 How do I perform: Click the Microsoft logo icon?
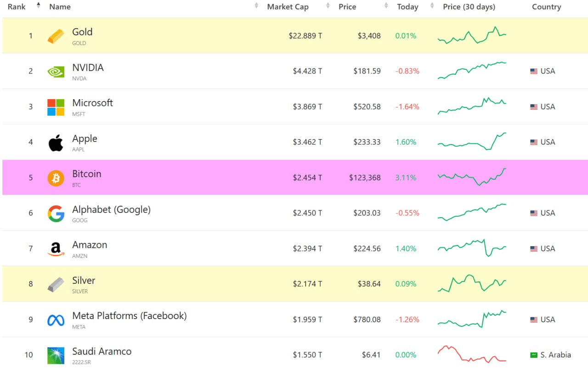[x=56, y=107]
